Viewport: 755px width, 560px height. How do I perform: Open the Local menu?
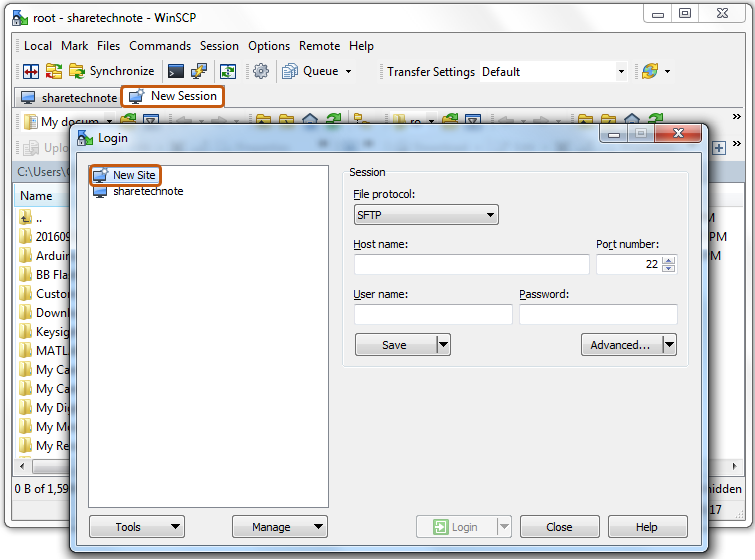[x=38, y=46]
